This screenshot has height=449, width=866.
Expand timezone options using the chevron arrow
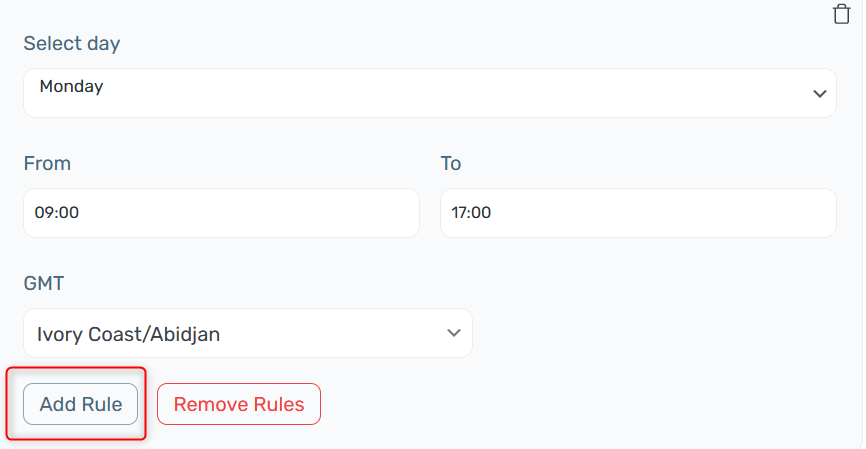pos(453,333)
